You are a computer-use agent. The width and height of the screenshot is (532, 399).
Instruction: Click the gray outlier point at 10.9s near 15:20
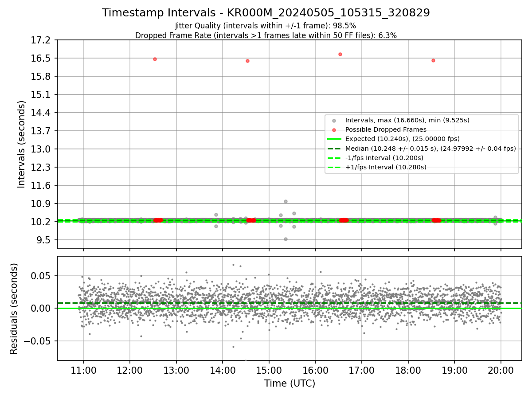(x=286, y=201)
